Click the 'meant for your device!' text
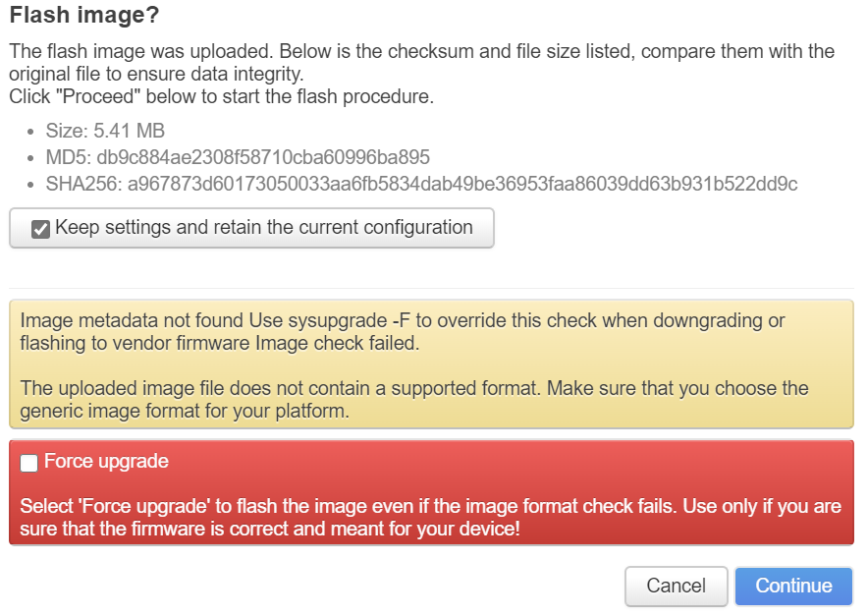The width and height of the screenshot is (868, 616). click(432, 531)
